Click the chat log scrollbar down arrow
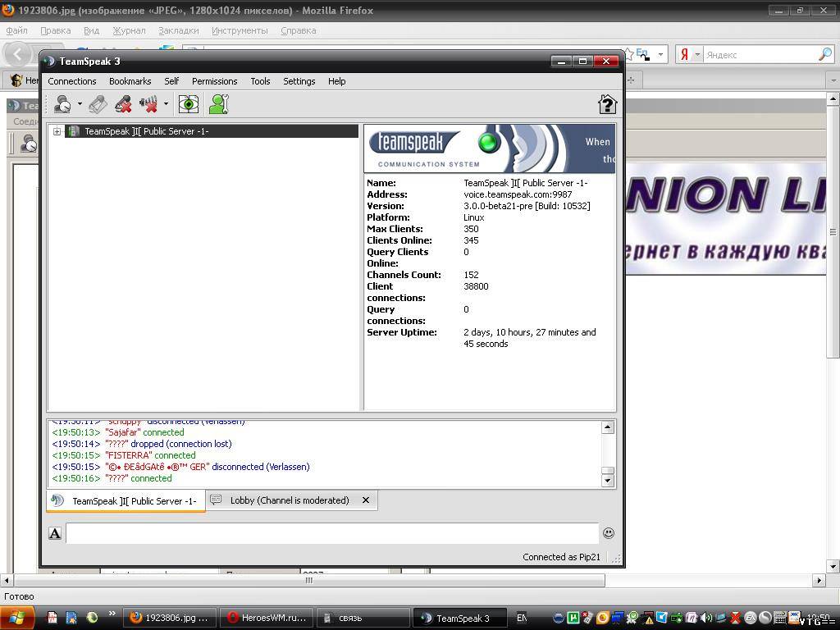This screenshot has width=840, height=630. coord(608,480)
